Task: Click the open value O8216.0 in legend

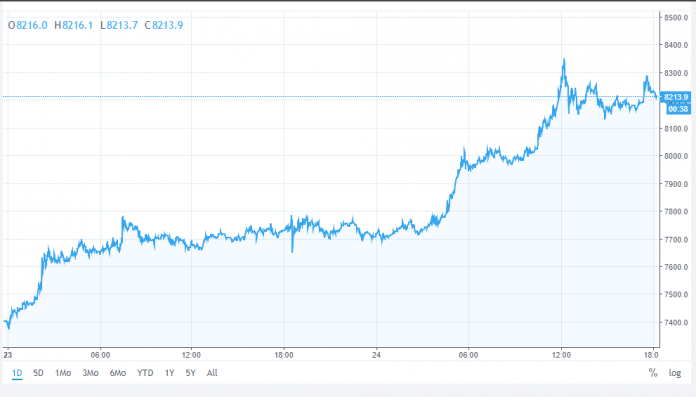Action: pos(28,25)
